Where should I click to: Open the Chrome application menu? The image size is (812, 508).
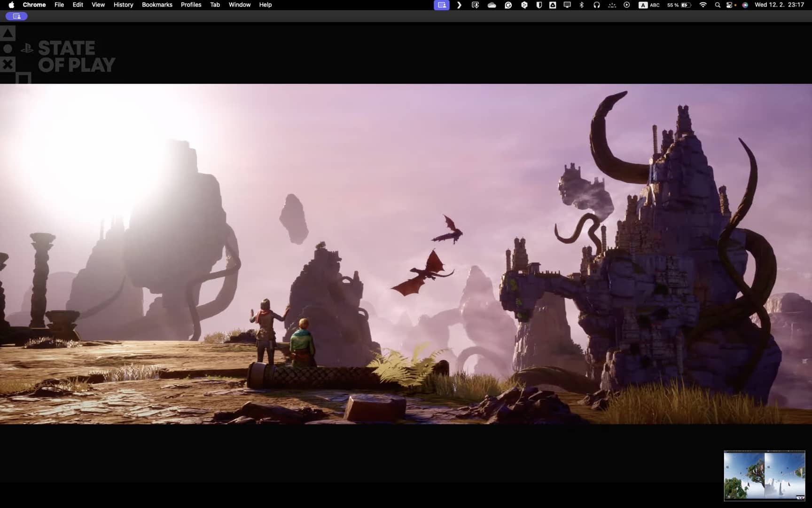[34, 5]
